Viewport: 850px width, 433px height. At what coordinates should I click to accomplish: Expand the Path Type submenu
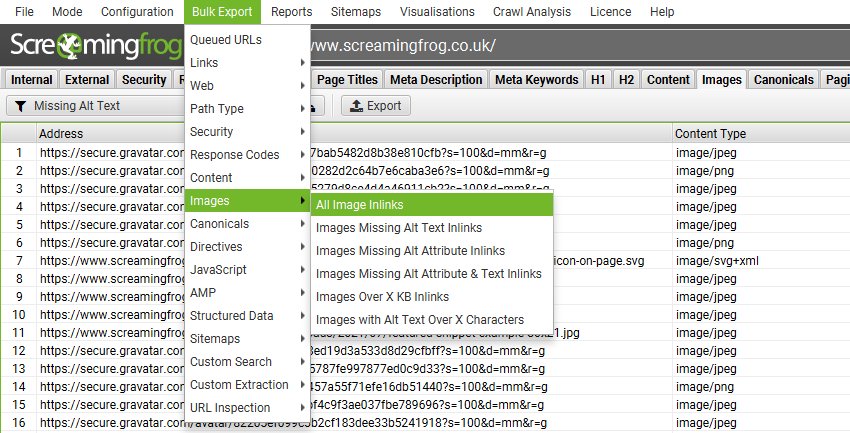pos(247,108)
